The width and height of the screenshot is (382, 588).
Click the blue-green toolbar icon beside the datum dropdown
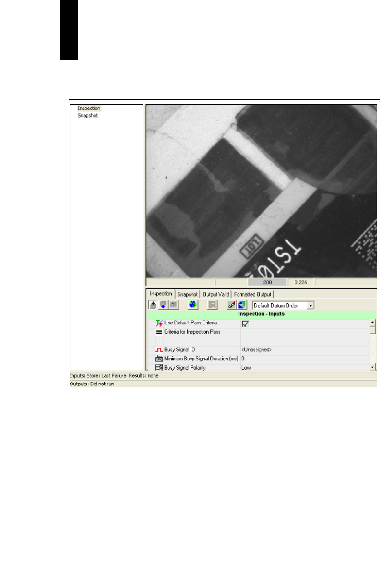[242, 305]
